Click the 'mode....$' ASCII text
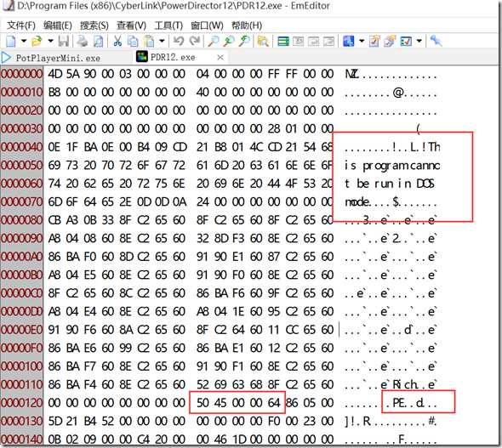Image resolution: width=502 pixels, height=448 pixels. (x=373, y=201)
